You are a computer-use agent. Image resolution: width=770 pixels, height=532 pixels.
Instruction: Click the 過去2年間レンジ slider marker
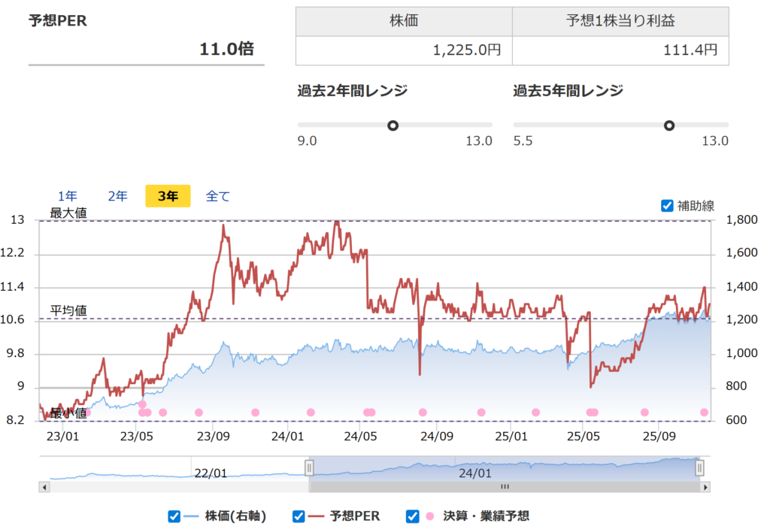393,125
